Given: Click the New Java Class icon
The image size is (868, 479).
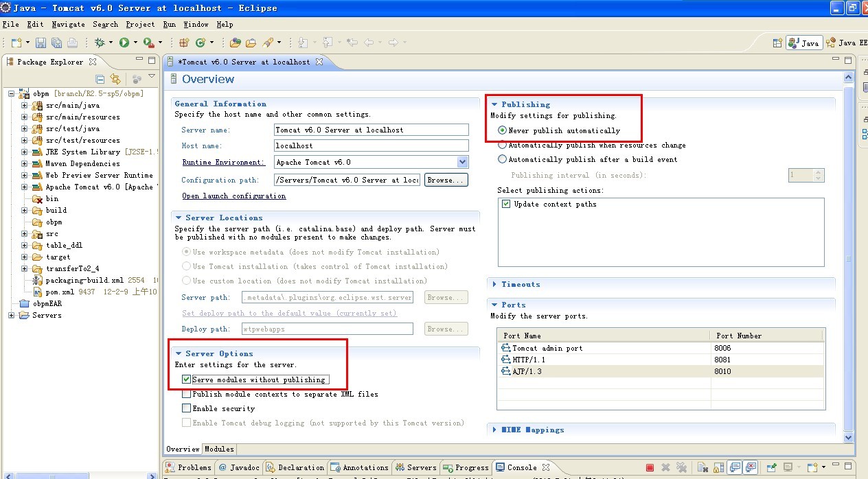Looking at the screenshot, I should coord(201,43).
